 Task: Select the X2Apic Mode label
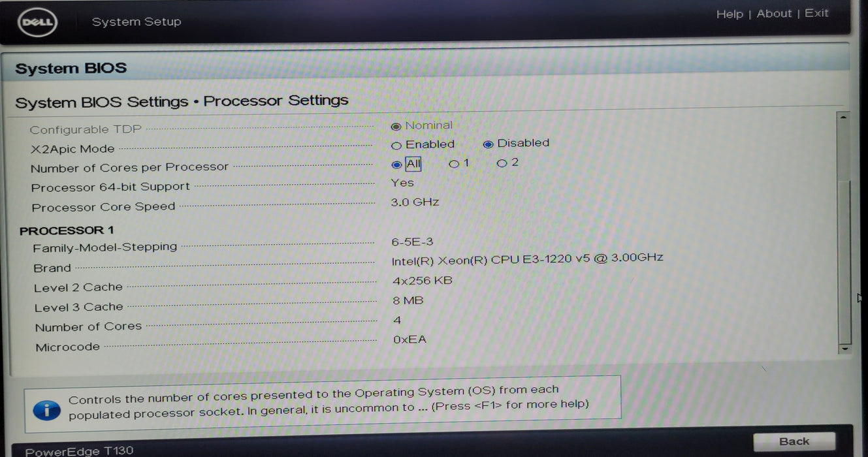point(72,149)
